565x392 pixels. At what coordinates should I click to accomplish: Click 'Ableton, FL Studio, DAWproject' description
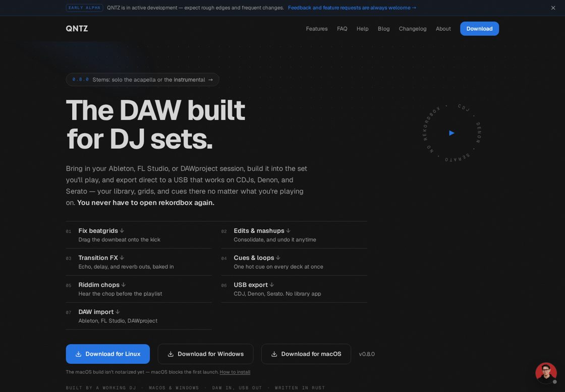[118, 321]
